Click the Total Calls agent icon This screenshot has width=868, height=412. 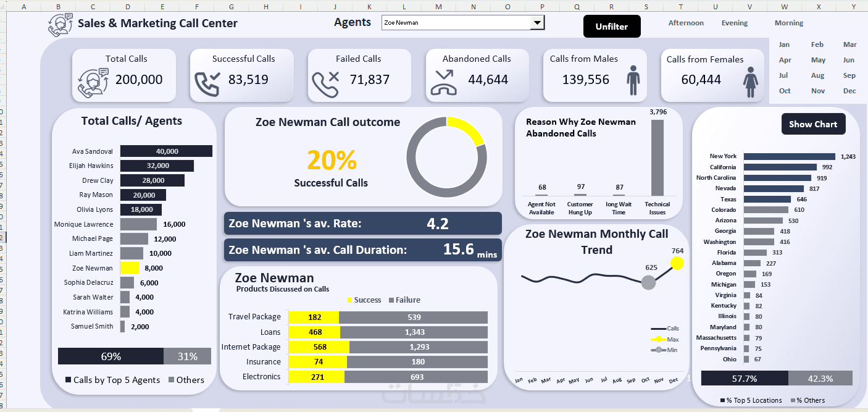[93, 84]
